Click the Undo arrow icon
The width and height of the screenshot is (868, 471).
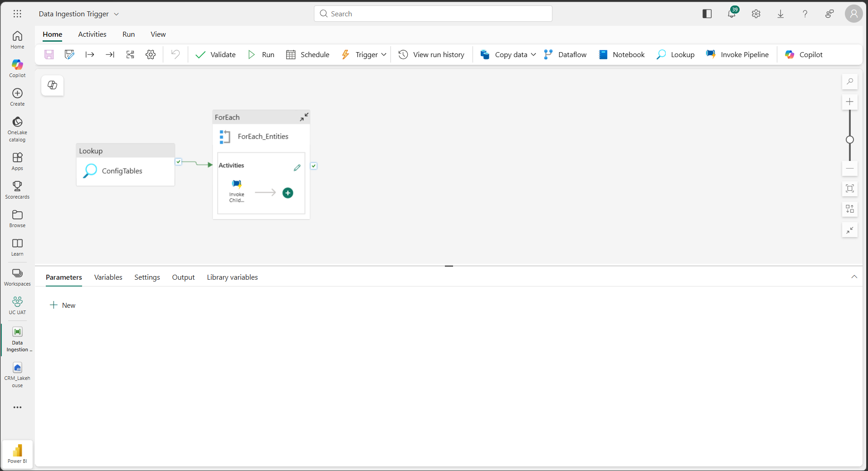[x=176, y=54]
